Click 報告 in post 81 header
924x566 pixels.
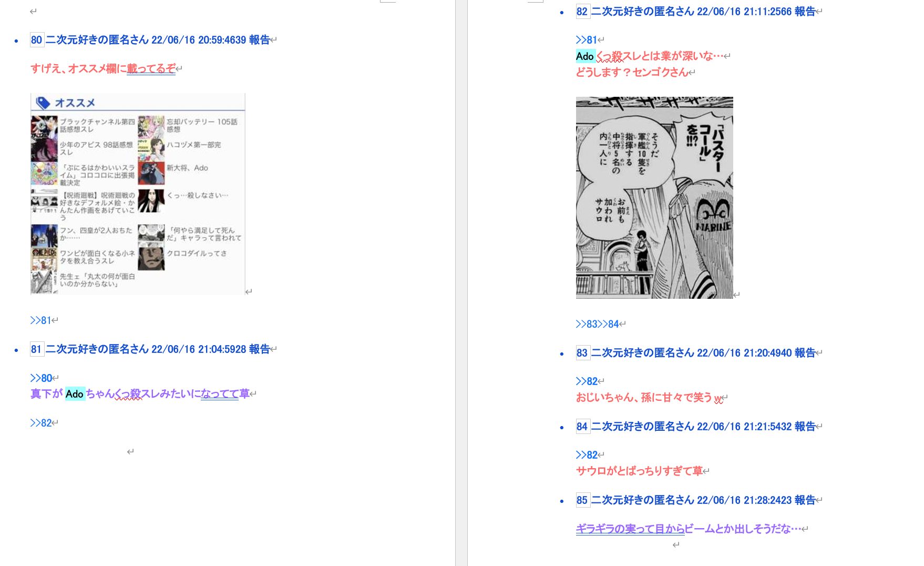[260, 349]
